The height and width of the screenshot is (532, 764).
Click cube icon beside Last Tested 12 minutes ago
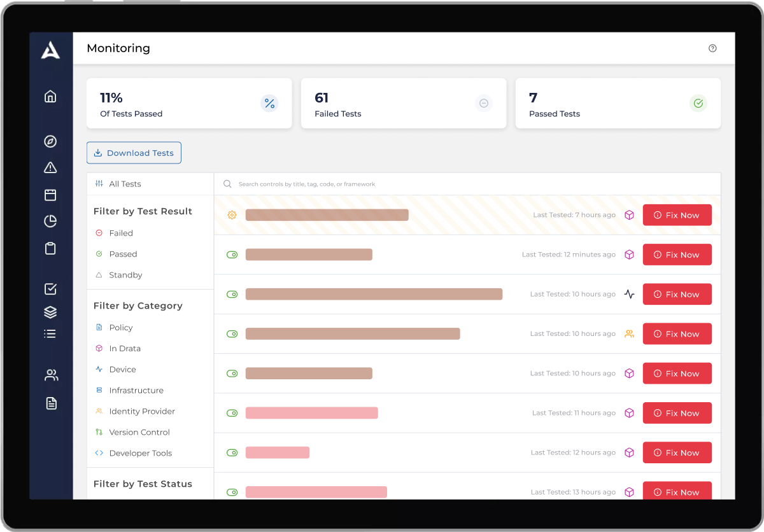[629, 255]
